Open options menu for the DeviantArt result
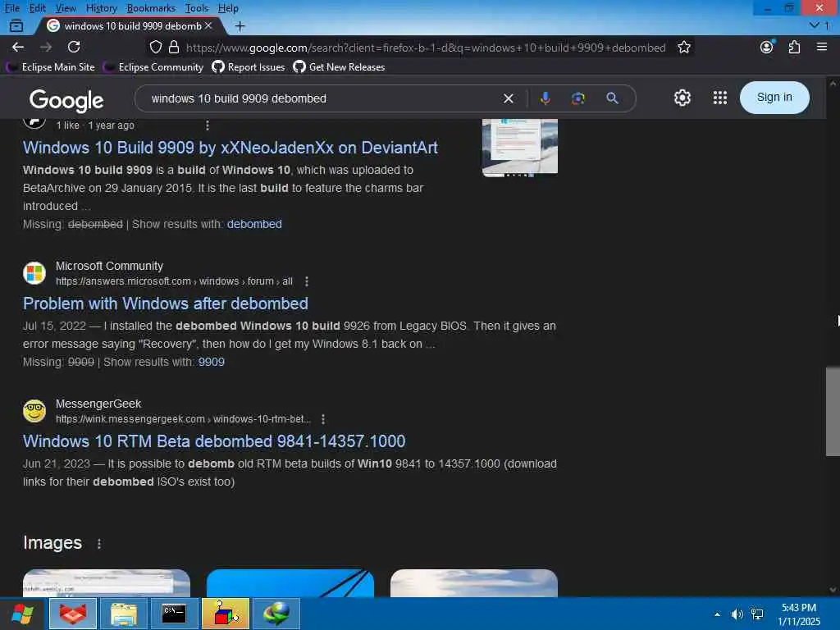The width and height of the screenshot is (840, 630). pos(208,126)
